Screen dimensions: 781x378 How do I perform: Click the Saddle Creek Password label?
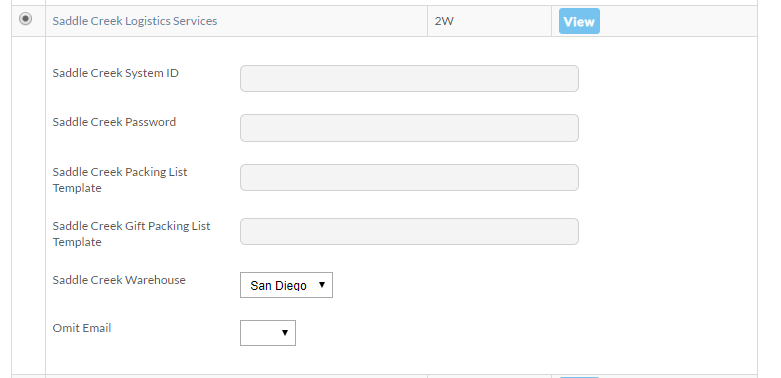pos(114,122)
